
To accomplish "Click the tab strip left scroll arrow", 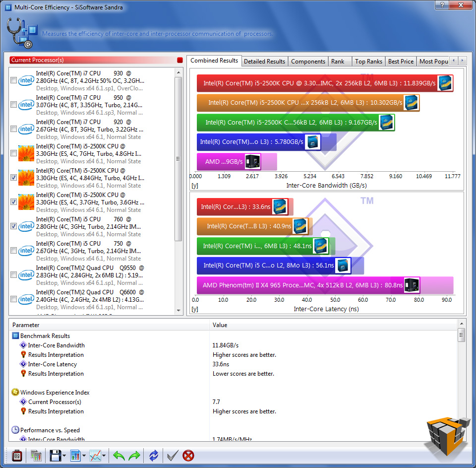I will pyautogui.click(x=454, y=61).
